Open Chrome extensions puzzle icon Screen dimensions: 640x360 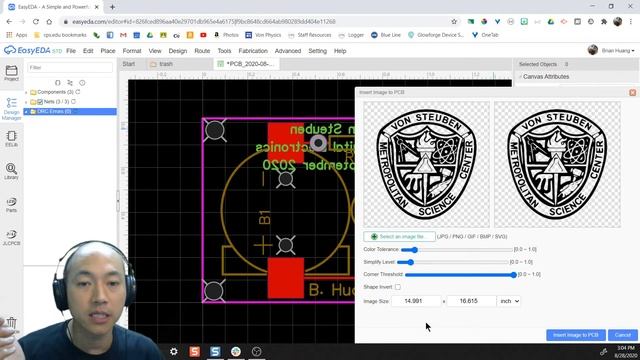click(x=604, y=22)
